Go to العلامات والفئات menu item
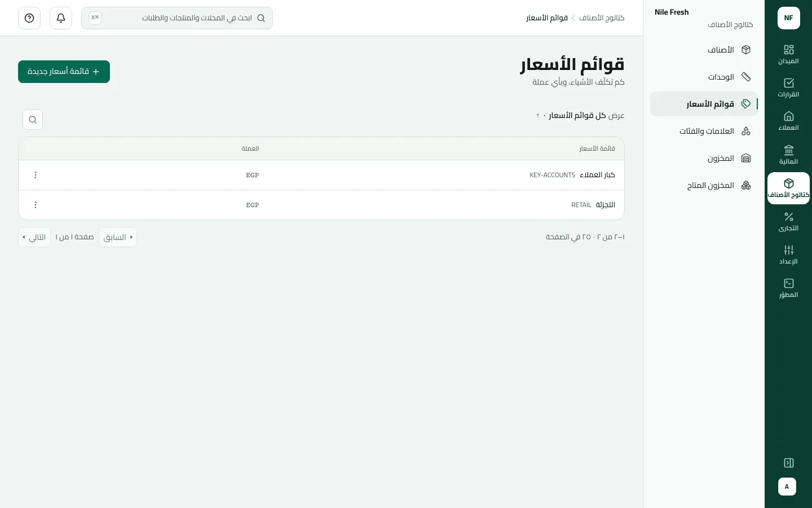Viewport: 812px width, 508px height. (x=704, y=131)
